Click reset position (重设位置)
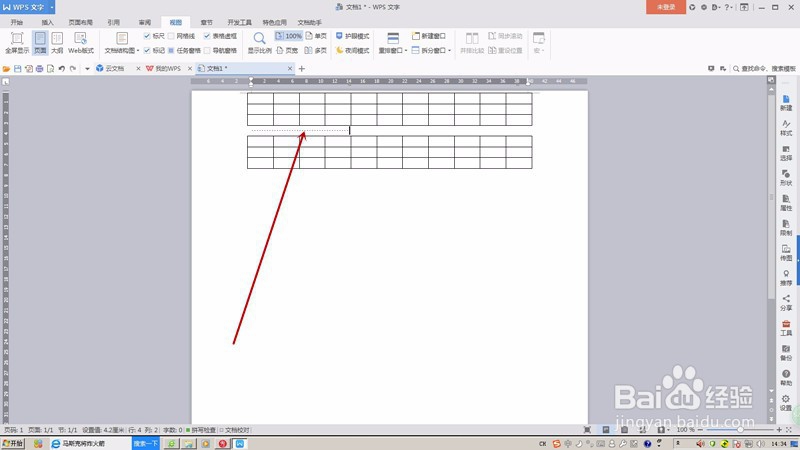This screenshot has width=800, height=450. pos(505,51)
